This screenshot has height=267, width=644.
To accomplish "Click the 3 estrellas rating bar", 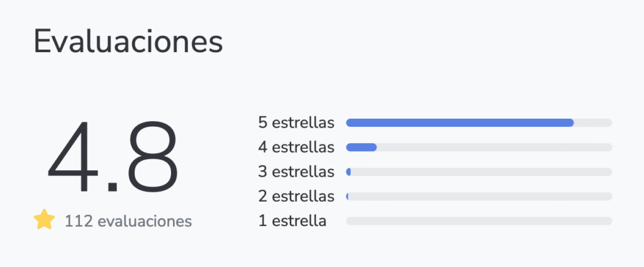I will pos(479,172).
